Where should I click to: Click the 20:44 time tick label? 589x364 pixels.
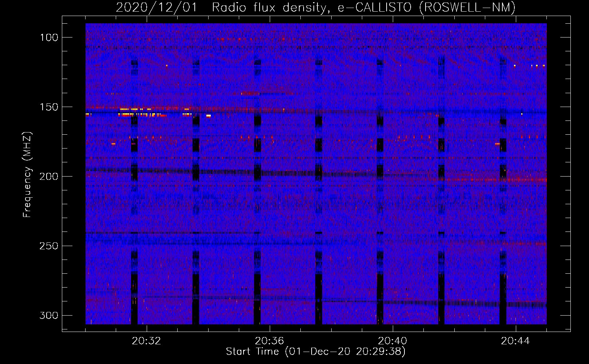tap(515, 341)
